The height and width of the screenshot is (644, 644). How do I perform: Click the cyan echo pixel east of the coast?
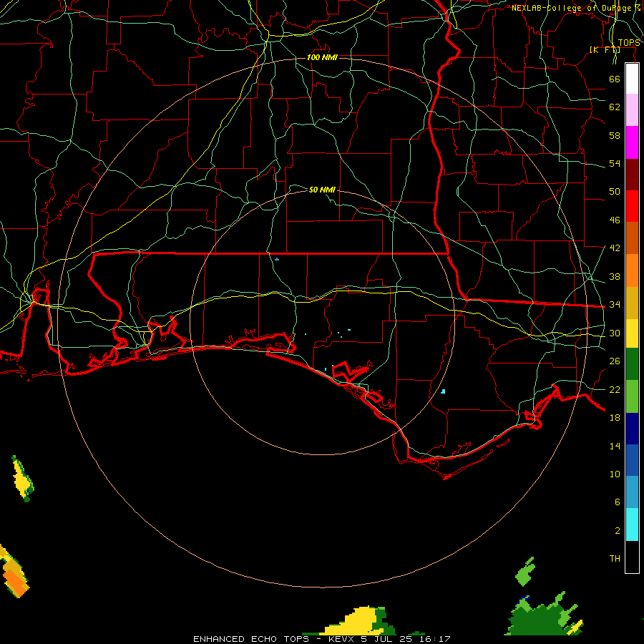(x=443, y=391)
